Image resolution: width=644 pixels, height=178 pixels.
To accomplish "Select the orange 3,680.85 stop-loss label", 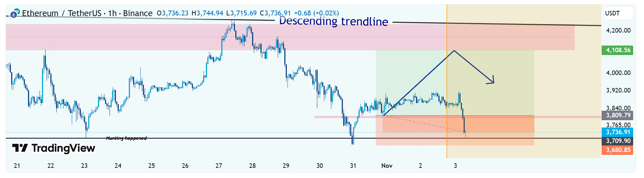I will [x=618, y=150].
